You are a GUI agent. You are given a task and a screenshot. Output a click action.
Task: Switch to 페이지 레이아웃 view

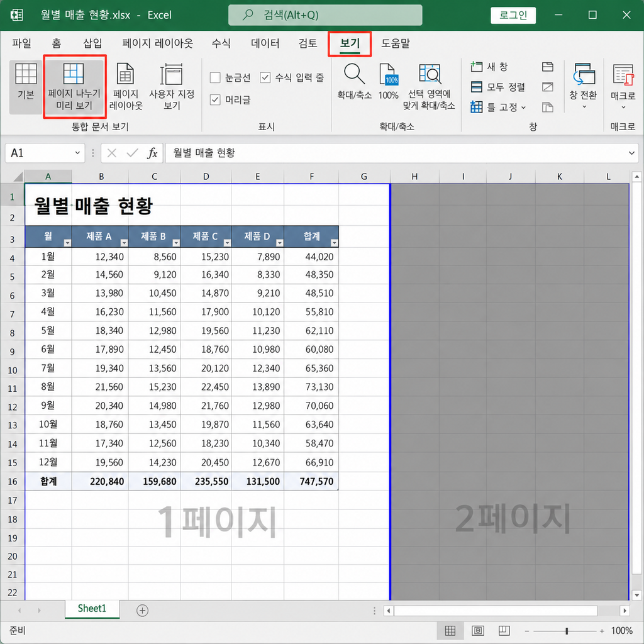click(126, 87)
